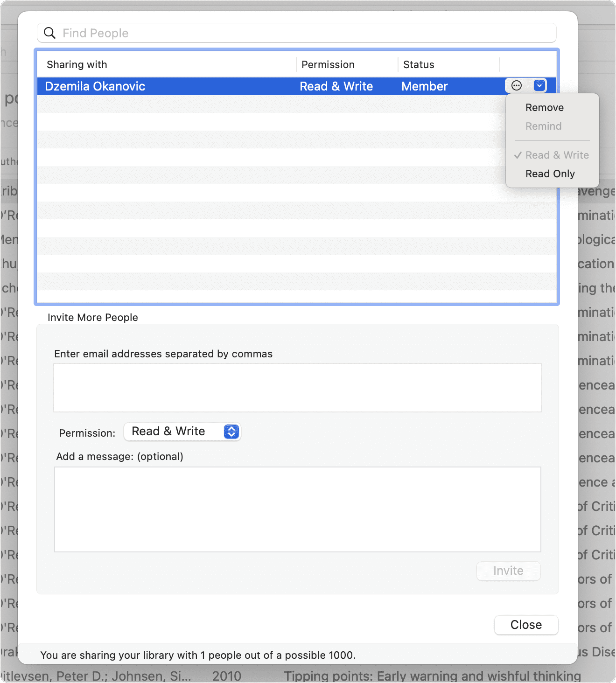Click the Status column header

[x=418, y=64]
